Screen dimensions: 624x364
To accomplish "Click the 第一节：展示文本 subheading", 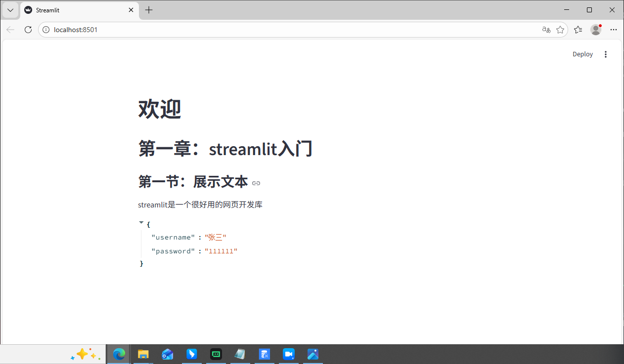I will pyautogui.click(x=193, y=182).
